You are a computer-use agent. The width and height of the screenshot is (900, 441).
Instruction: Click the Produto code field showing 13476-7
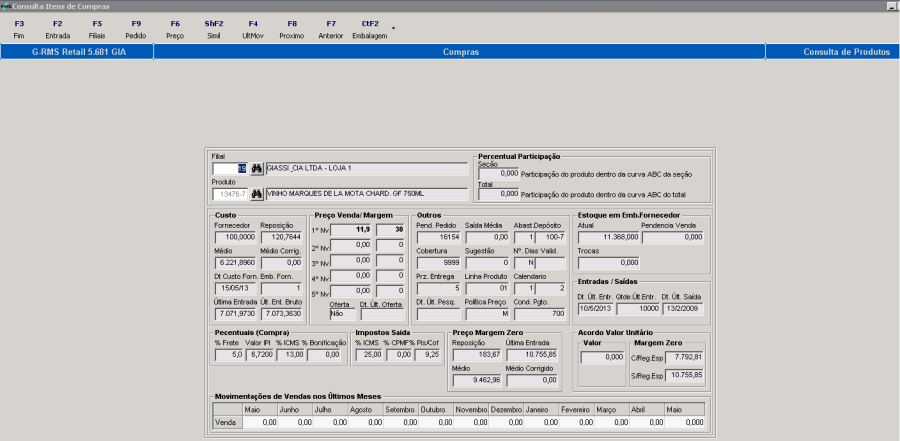pyautogui.click(x=229, y=194)
